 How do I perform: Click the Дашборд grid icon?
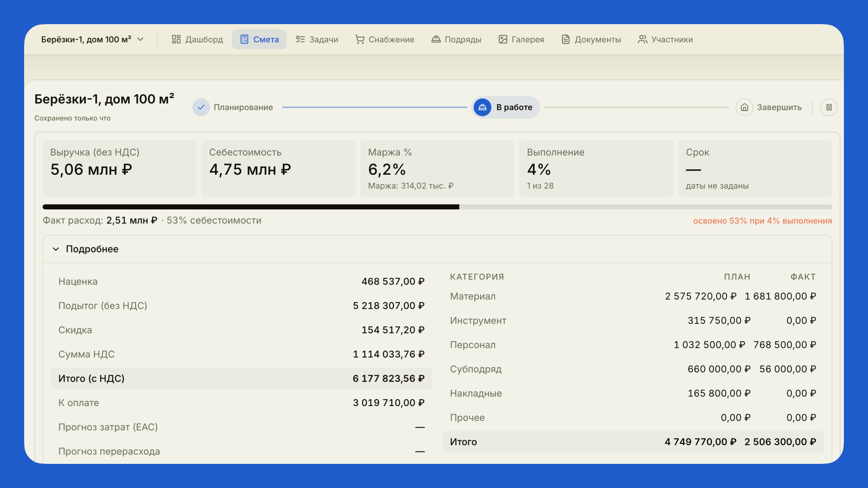[176, 39]
